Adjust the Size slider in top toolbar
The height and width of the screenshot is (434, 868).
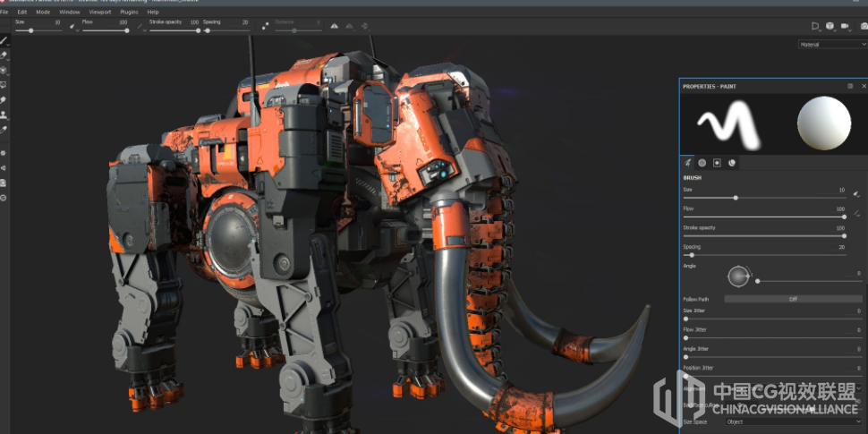coord(38,30)
